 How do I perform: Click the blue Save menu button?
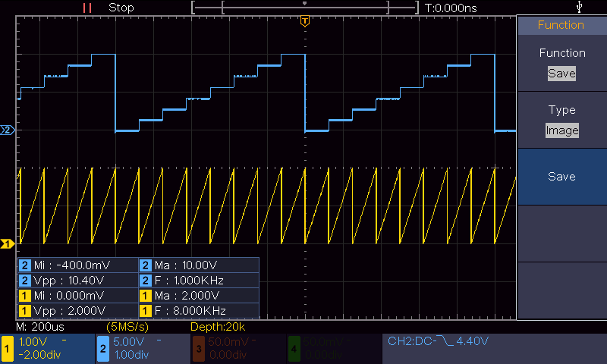pyautogui.click(x=562, y=177)
